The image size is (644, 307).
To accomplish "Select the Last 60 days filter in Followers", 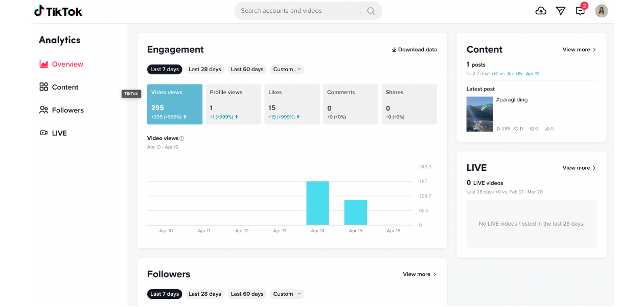I will pos(247,294).
